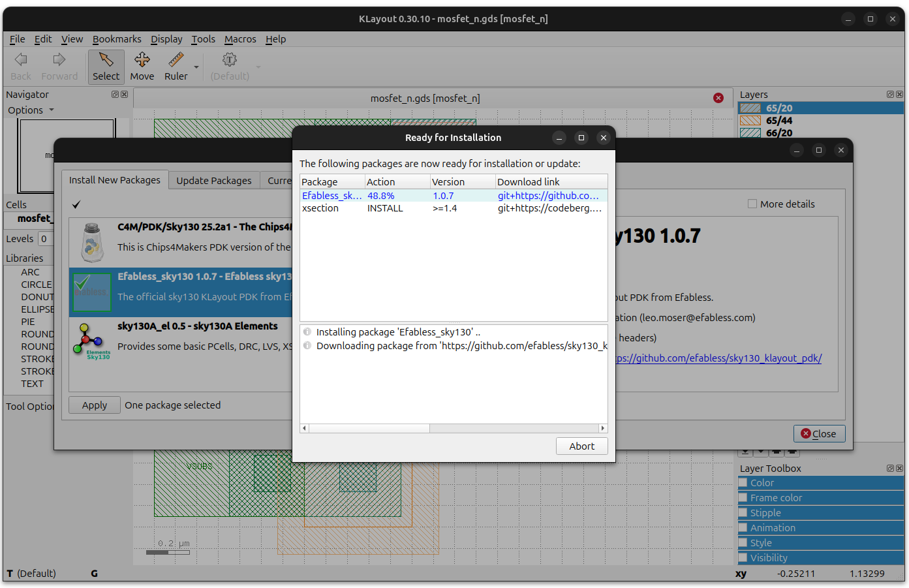Click the Levels number input field
The image size is (909, 588).
(46, 239)
